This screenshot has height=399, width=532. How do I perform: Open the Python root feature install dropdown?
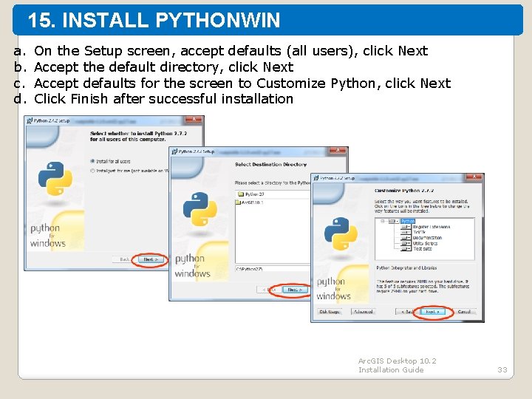coord(394,221)
